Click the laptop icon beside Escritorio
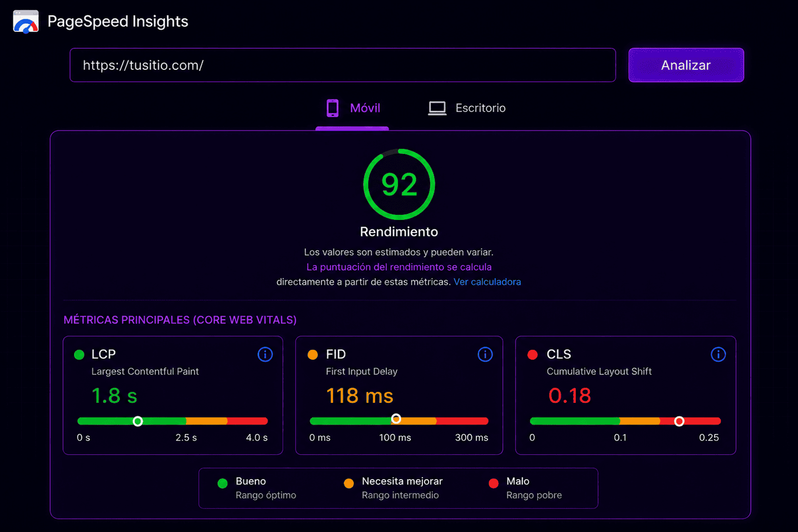 click(437, 108)
